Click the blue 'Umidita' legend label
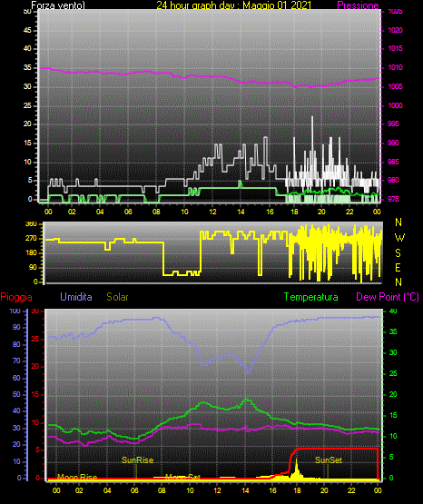This screenshot has width=423, height=504. (76, 297)
